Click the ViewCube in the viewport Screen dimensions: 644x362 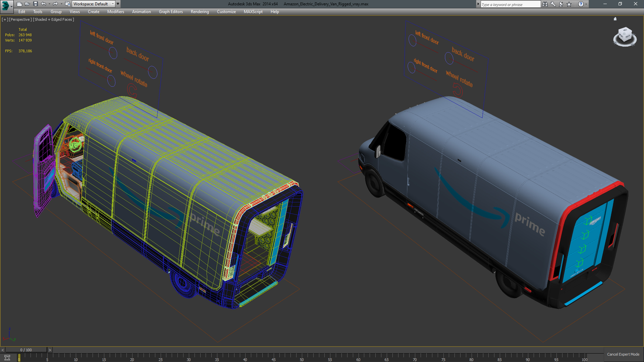625,35
